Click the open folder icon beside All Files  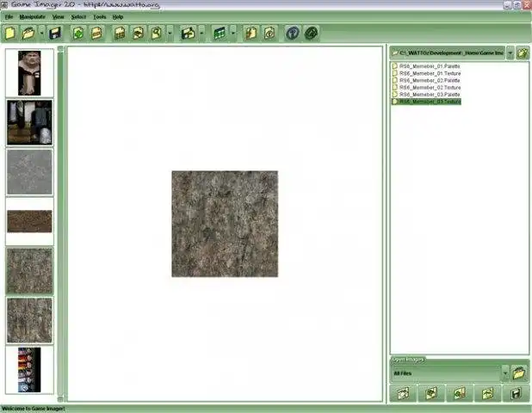pos(519,373)
